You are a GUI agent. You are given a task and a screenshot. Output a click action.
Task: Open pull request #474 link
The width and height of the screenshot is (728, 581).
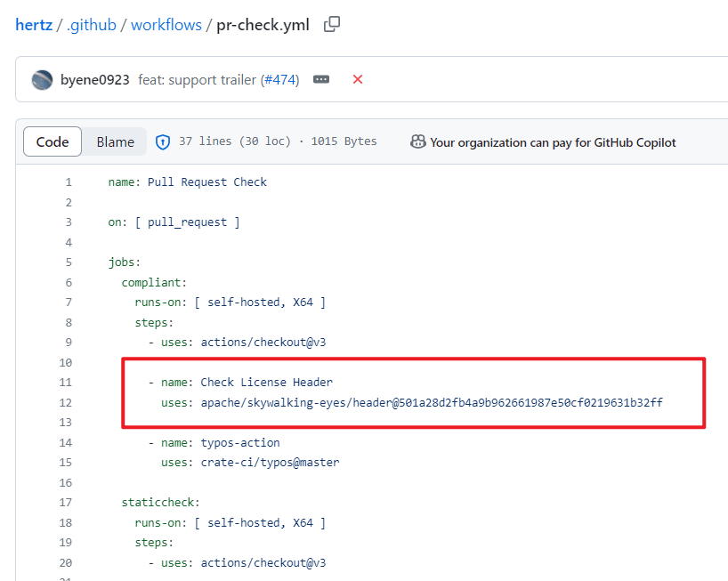click(x=280, y=80)
